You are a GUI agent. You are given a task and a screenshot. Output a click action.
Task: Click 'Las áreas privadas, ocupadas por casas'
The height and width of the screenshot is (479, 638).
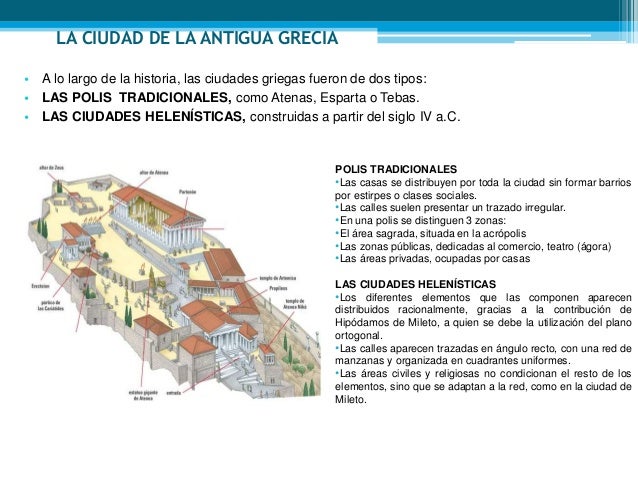[433, 258]
